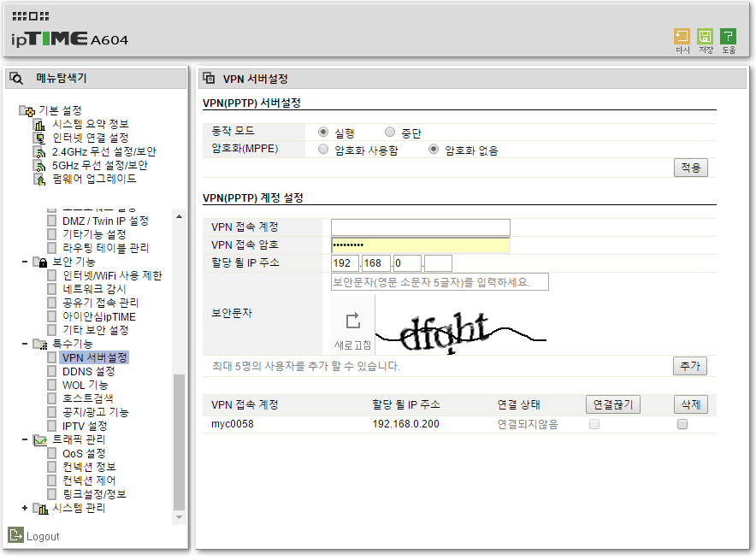Viewport: 756px width, 560px height.
Task: Collapse the 트래픽 관리 tree group
Action: pyautogui.click(x=25, y=439)
